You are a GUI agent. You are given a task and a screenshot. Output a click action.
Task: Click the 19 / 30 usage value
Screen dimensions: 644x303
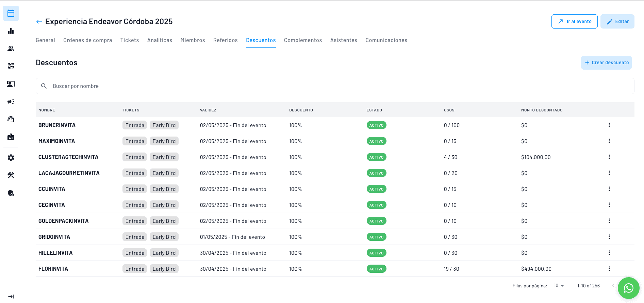pyautogui.click(x=451, y=269)
